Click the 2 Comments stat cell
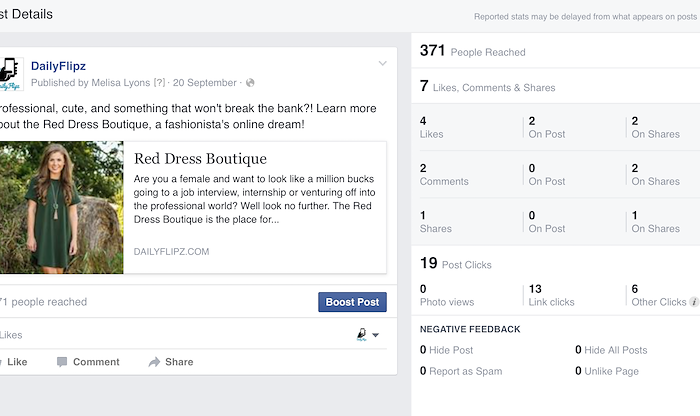The height and width of the screenshot is (416, 700). (x=444, y=175)
